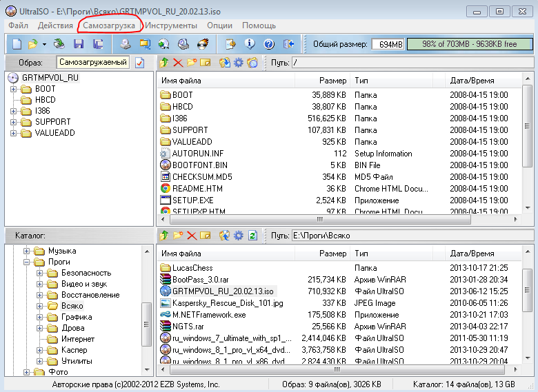Click the Make CD/DVD image drive icon

point(126,44)
